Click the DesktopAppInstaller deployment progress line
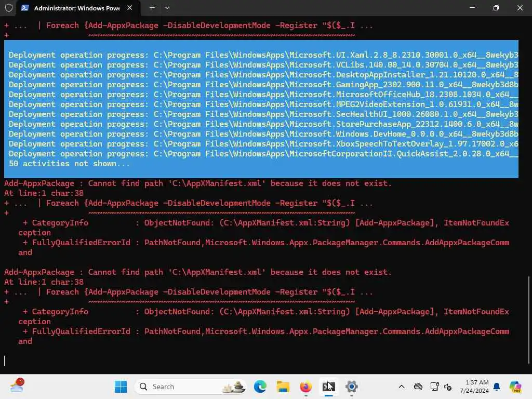 coord(263,75)
